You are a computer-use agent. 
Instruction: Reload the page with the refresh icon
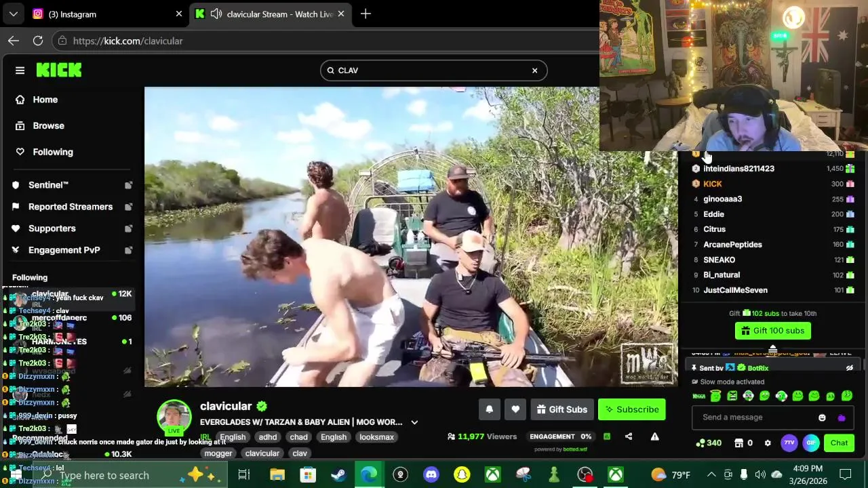38,41
